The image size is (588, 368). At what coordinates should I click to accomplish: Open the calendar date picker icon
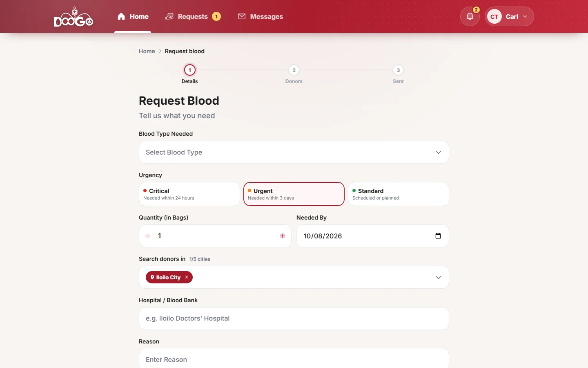pos(438,236)
